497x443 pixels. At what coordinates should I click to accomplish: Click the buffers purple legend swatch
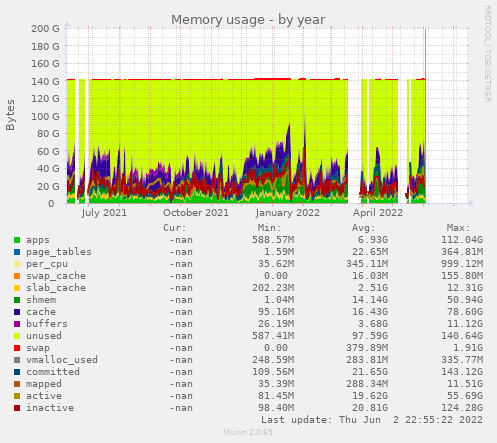(17, 324)
